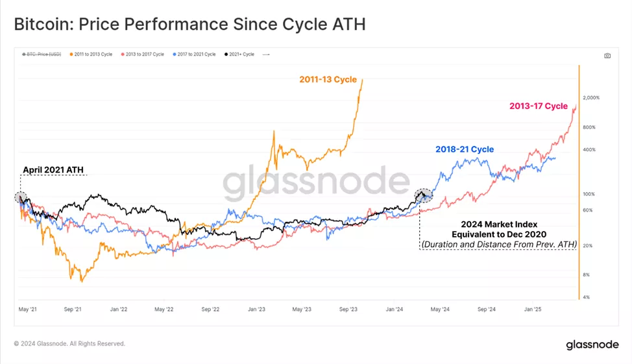
Task: Toggle the 2013 to 2017 Cycle legend
Action: pyautogui.click(x=142, y=55)
